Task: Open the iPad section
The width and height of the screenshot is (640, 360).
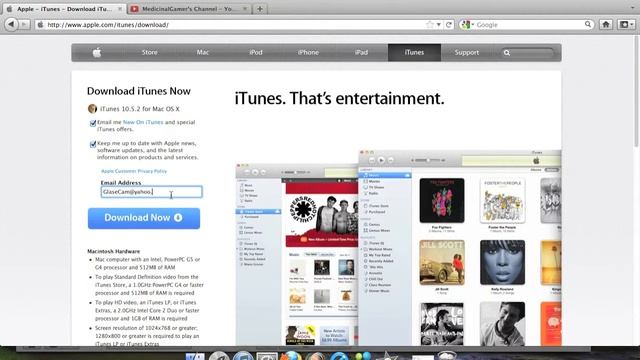Action: tap(361, 52)
